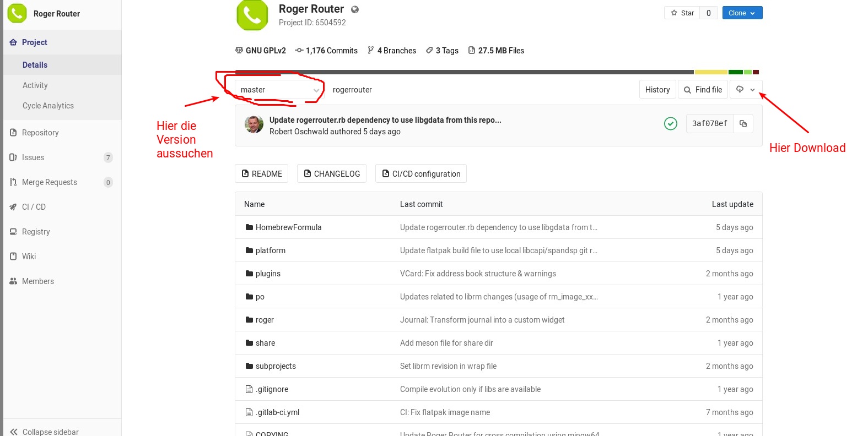The width and height of the screenshot is (868, 436).
Task: Click the copy commit SHA icon
Action: tap(743, 124)
